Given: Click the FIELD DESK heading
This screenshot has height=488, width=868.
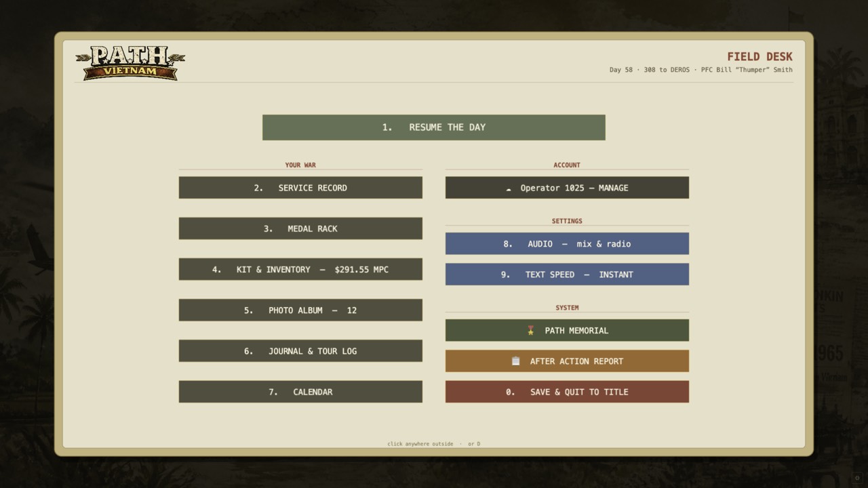Looking at the screenshot, I should pyautogui.click(x=759, y=57).
